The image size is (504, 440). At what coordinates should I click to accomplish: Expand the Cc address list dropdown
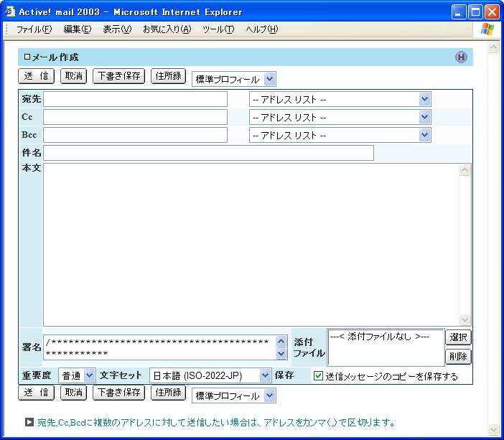click(x=340, y=117)
